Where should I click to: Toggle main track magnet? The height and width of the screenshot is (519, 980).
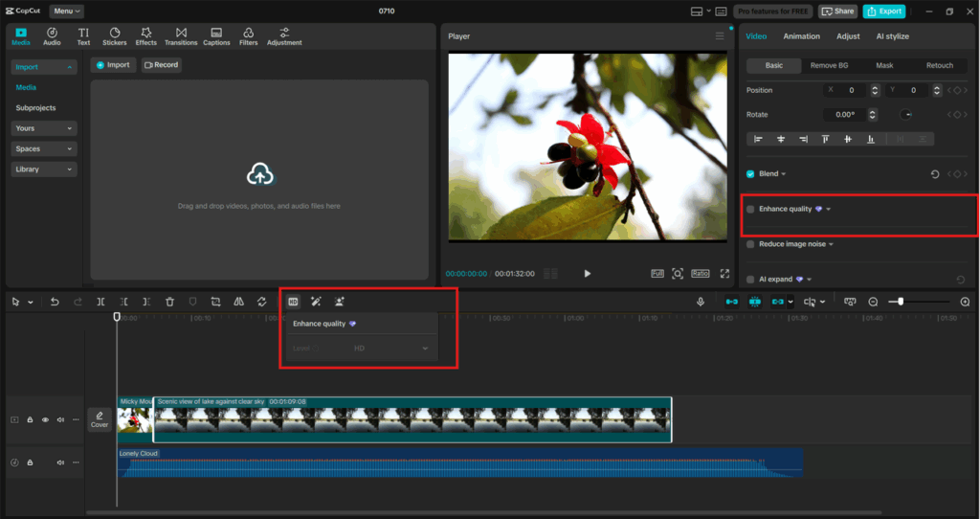[x=731, y=302]
